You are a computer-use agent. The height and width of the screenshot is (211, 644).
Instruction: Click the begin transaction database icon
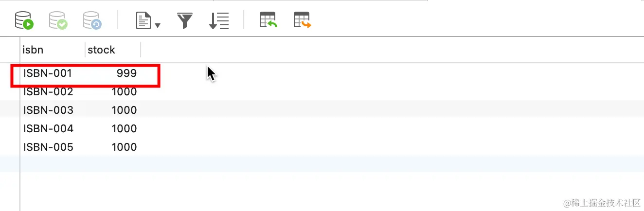[x=23, y=21]
